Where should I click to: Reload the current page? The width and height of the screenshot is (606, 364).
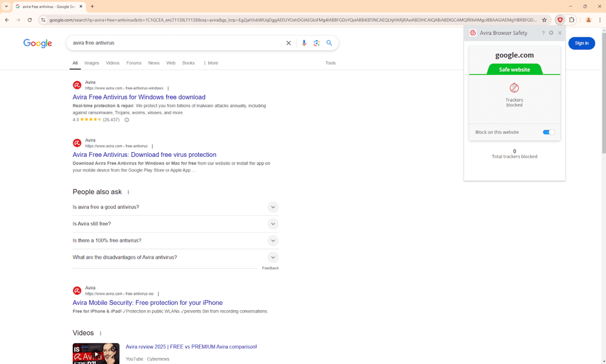pos(30,20)
